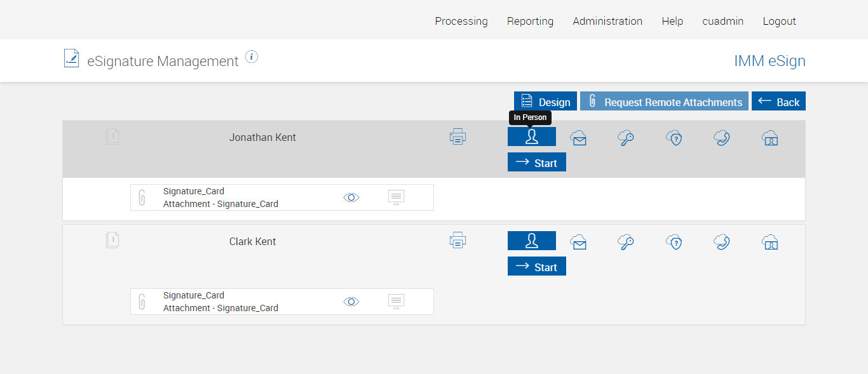Choose cloud key option for Jonathan Kent
The image size is (868, 374).
coord(626,138)
